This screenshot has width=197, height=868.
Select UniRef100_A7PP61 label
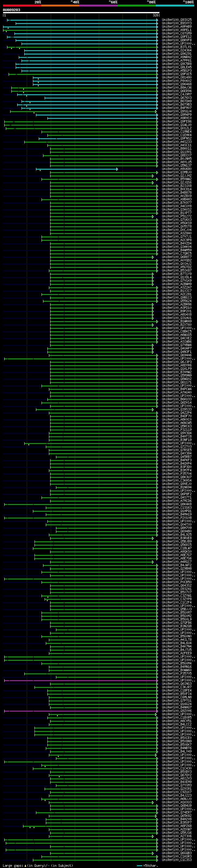(177, 61)
